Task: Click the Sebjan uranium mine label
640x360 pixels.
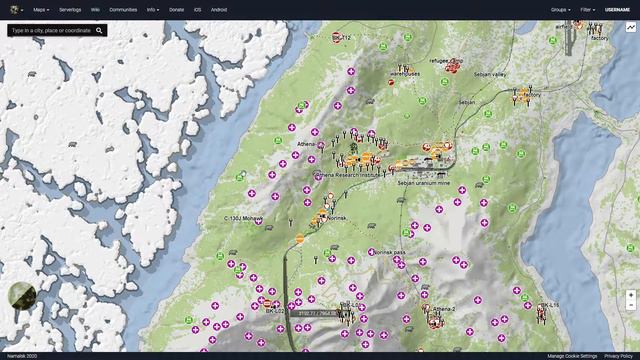Action: tap(424, 183)
